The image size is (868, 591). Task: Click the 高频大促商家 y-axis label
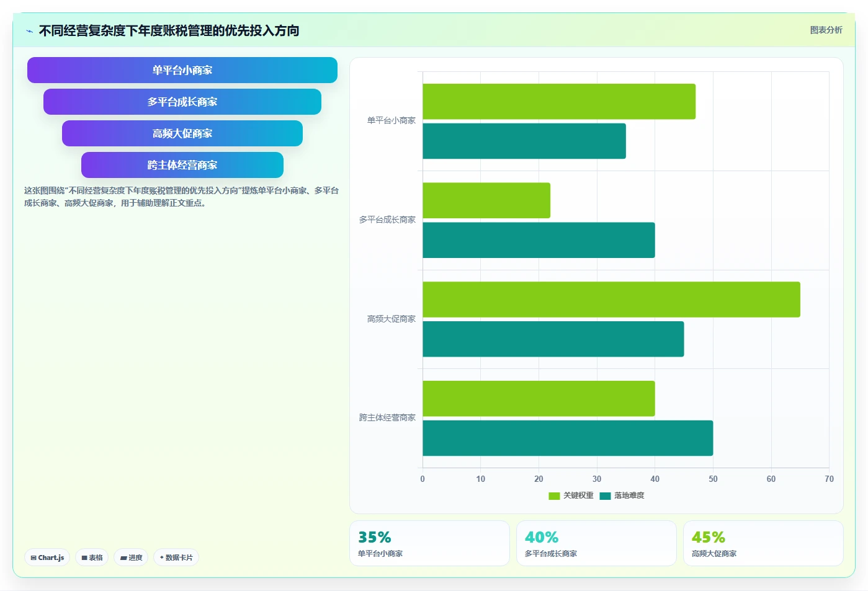[391, 319]
